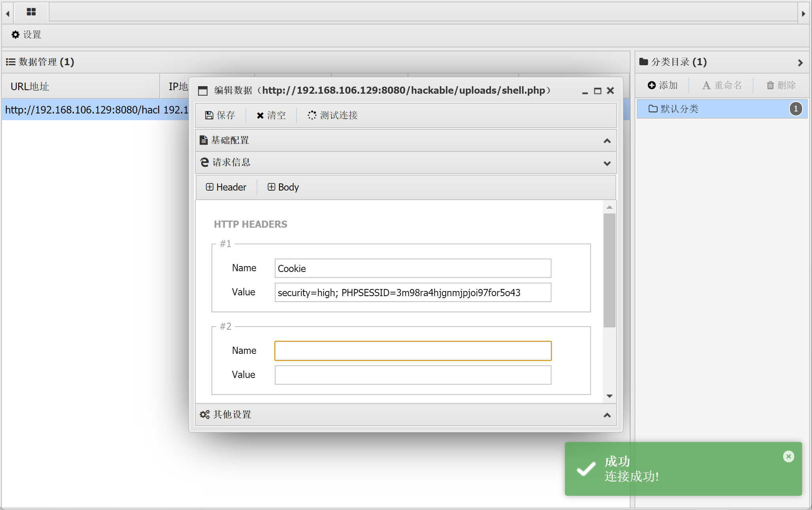Select the 默认分类 folder item
Image resolution: width=812 pixels, height=510 pixels.
pos(679,109)
